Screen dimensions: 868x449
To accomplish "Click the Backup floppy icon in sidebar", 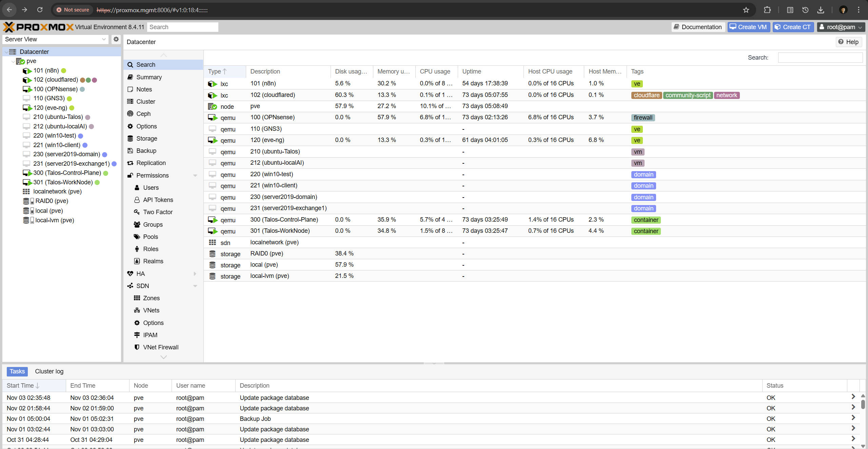I will (x=130, y=151).
